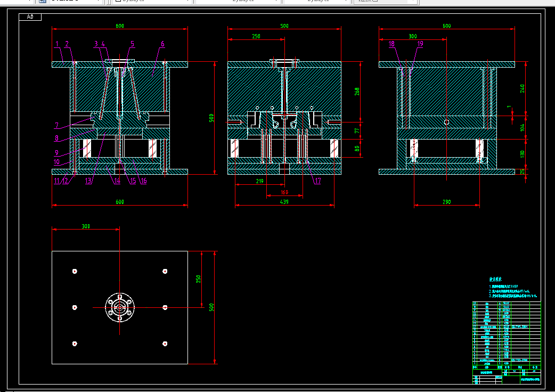Pick the 290 dimension value
555x392 pixels.
(447, 202)
